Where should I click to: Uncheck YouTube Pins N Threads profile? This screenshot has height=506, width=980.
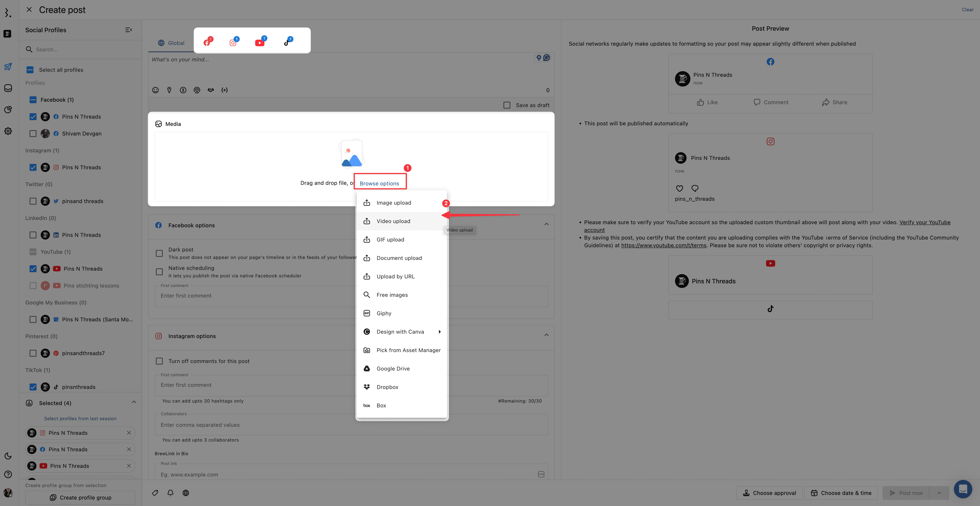[x=33, y=269]
